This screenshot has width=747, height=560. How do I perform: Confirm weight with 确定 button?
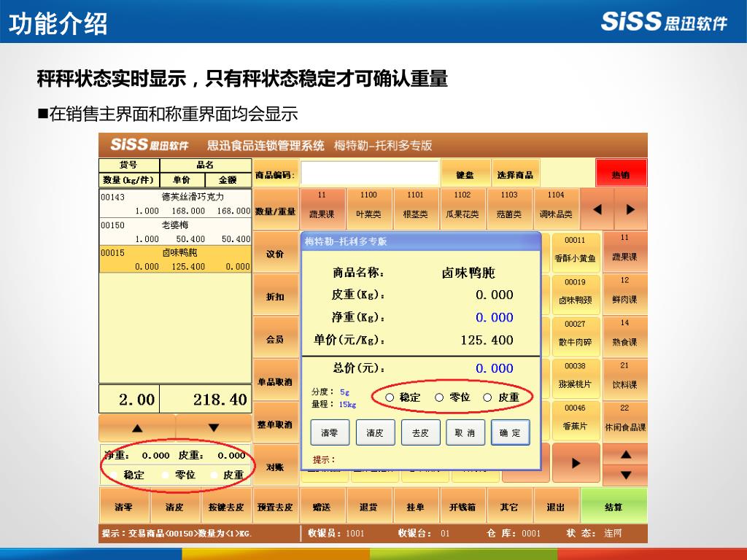pyautogui.click(x=510, y=432)
